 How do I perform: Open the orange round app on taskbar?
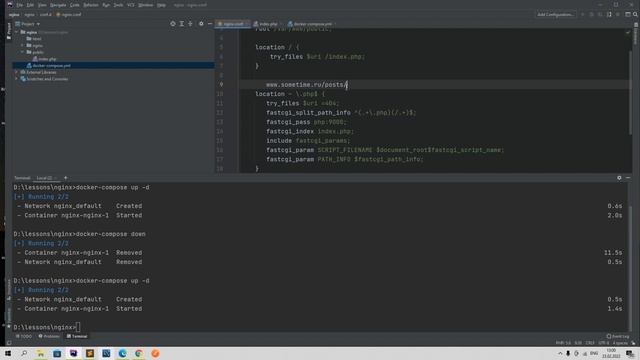(x=155, y=353)
